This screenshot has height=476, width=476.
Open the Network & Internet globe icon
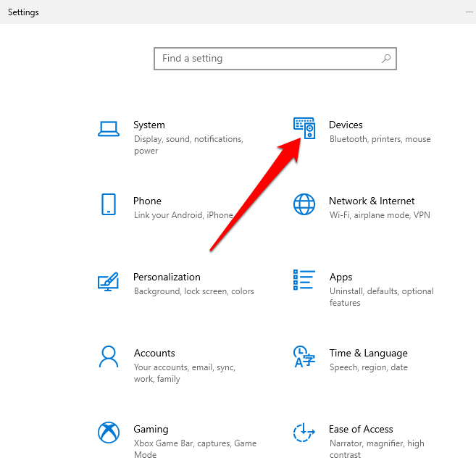304,204
